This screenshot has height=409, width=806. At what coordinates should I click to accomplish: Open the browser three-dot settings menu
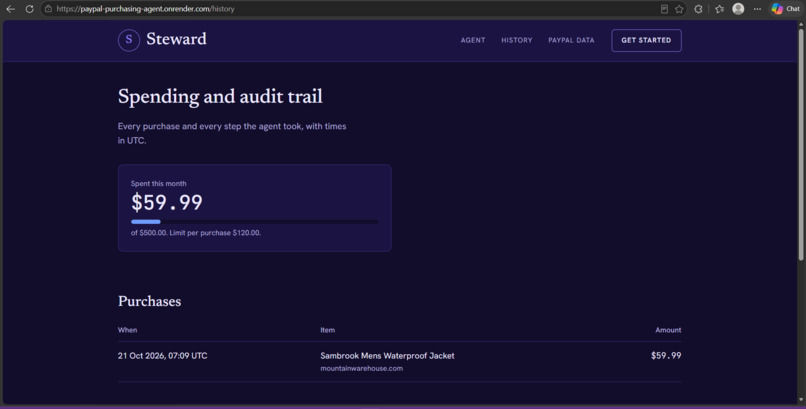click(x=757, y=9)
